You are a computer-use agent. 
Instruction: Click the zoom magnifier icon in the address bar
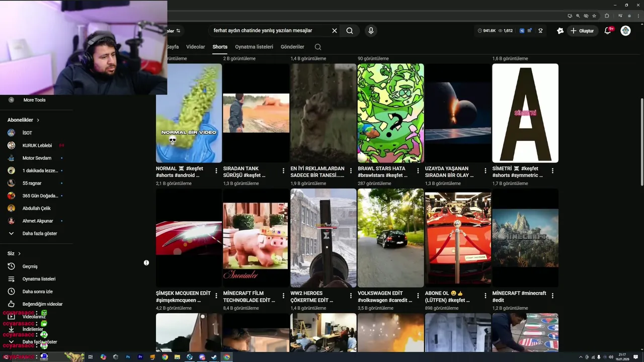578,16
